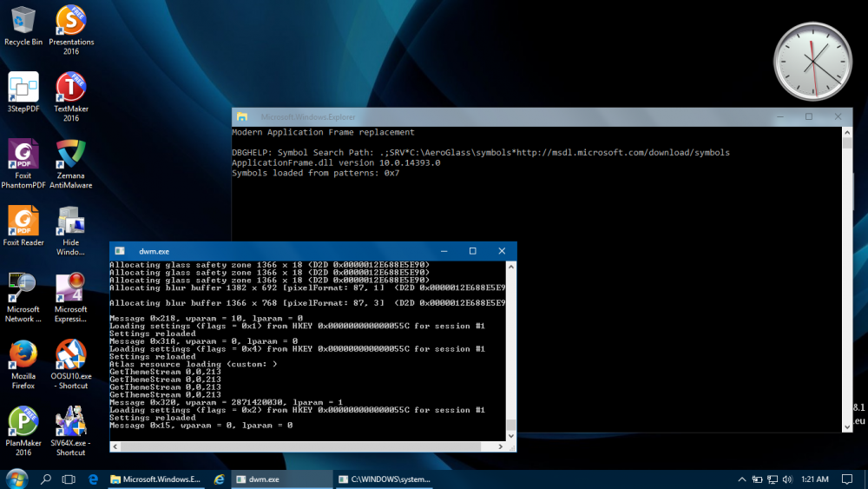This screenshot has height=489, width=868.
Task: Open the volume control in system tray
Action: point(786,479)
